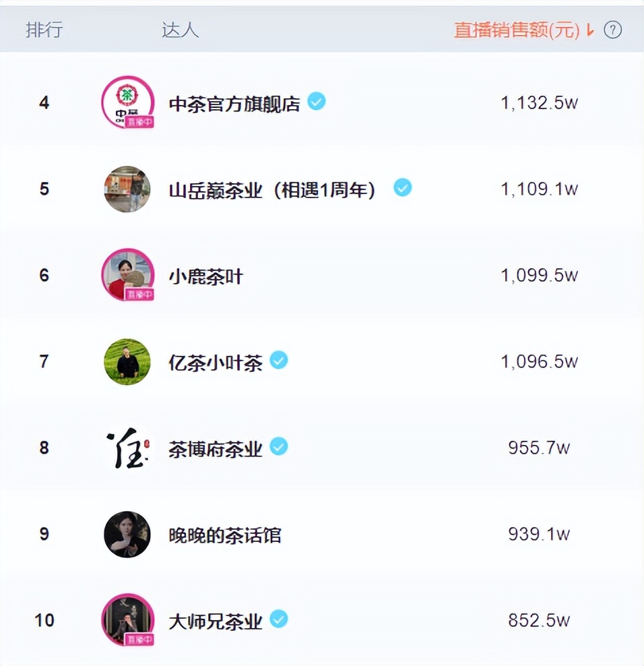
Task: Click 直播中 live tag on 中茶官方旗舰店
Action: [139, 122]
